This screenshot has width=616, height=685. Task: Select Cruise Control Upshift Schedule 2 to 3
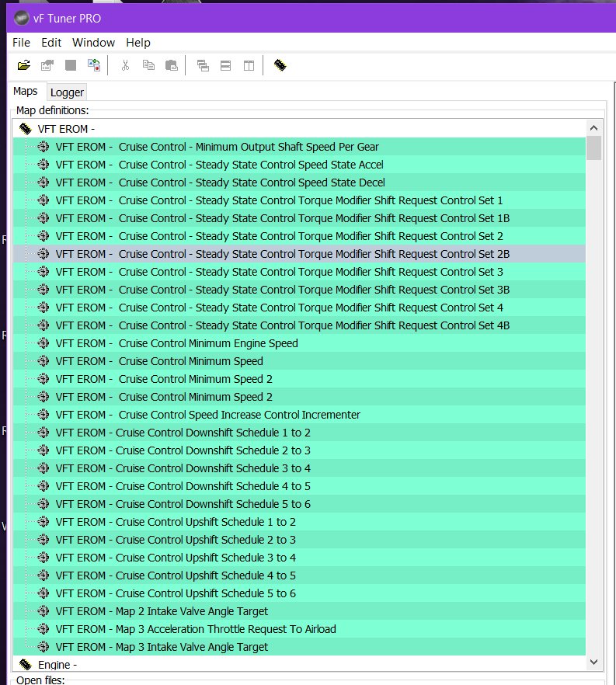point(299,540)
